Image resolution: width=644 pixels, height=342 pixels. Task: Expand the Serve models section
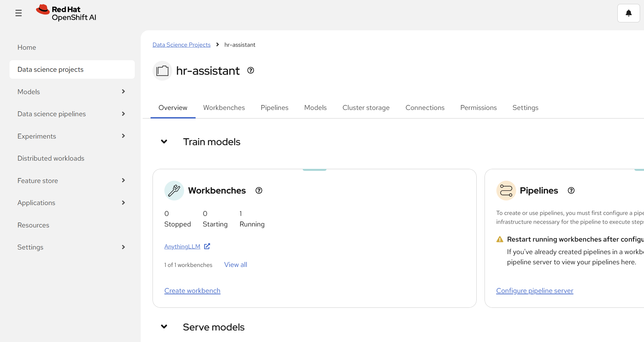pyautogui.click(x=164, y=327)
